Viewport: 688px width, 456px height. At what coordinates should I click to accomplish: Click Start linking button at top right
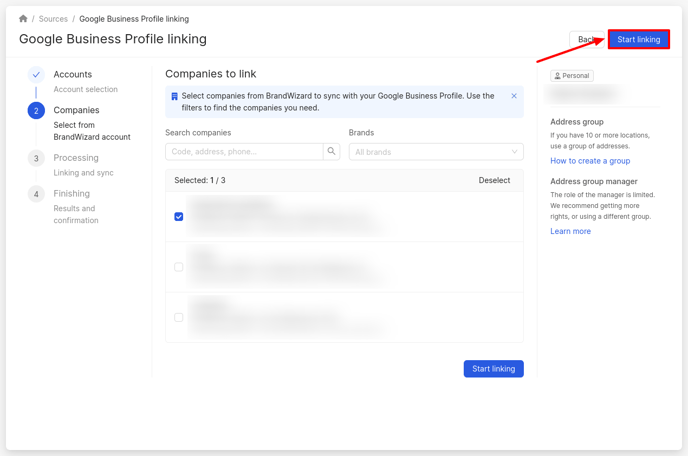click(638, 39)
